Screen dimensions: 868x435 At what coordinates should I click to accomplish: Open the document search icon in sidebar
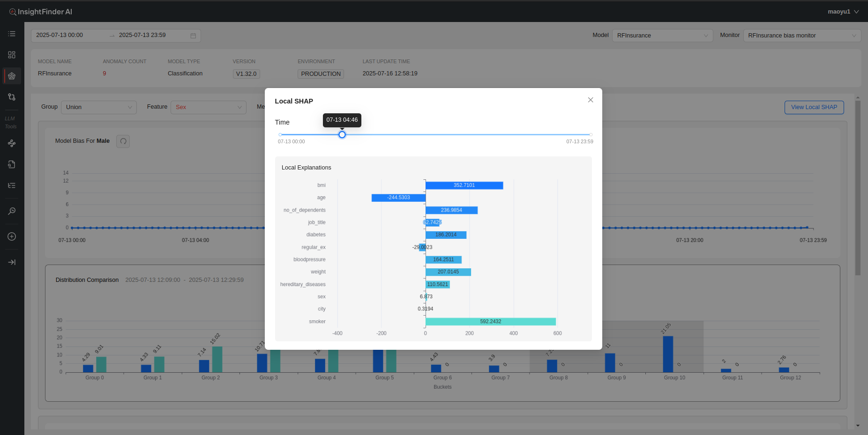[12, 164]
